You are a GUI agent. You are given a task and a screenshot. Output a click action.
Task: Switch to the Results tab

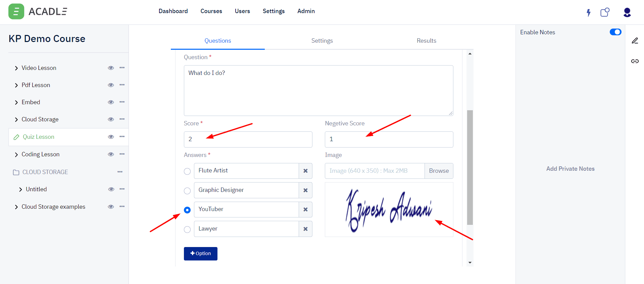click(x=427, y=41)
